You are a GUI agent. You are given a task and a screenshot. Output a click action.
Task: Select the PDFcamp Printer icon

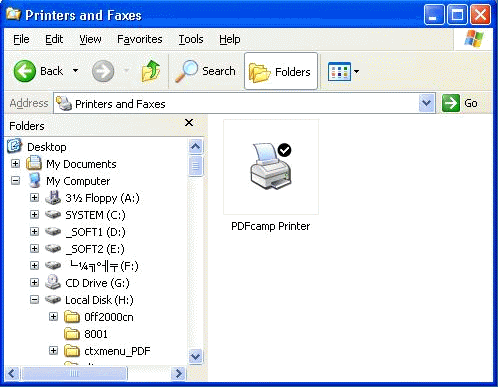click(271, 167)
